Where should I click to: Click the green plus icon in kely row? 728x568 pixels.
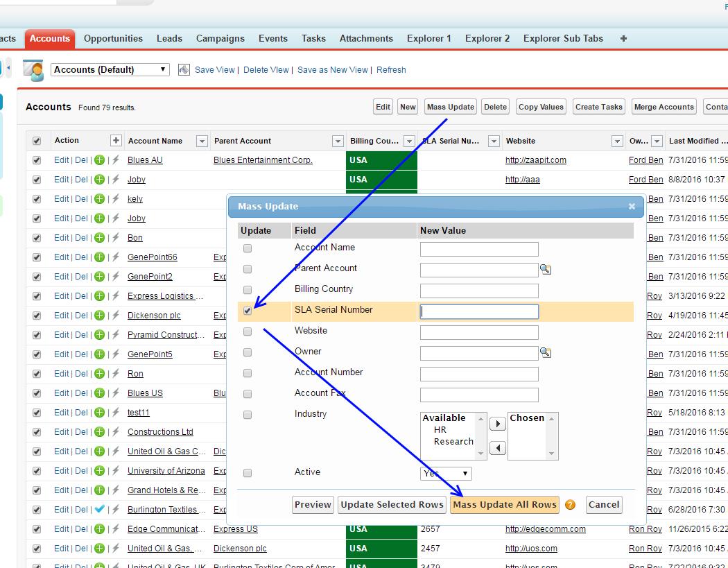(99, 199)
